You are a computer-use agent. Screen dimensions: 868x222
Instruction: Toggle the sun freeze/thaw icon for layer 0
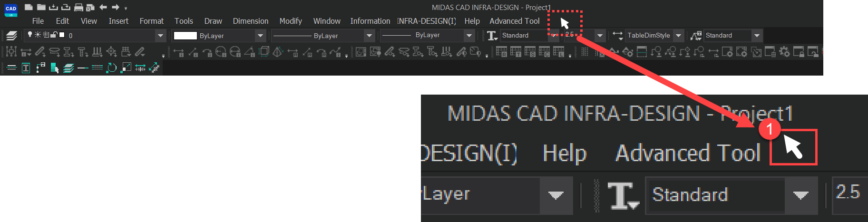(38, 35)
